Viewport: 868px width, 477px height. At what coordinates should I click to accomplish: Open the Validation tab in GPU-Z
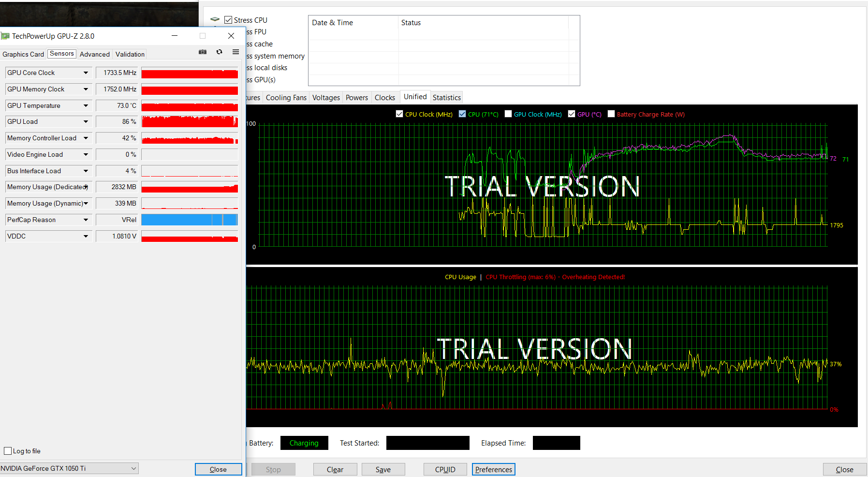coord(130,54)
